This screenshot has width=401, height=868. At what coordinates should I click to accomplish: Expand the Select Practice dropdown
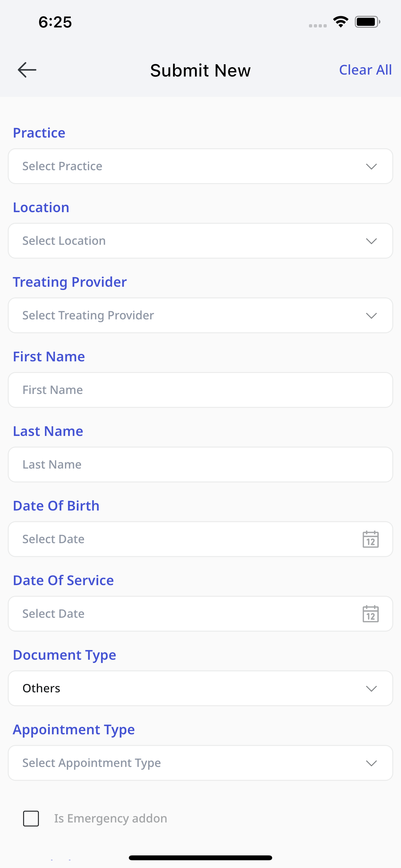(x=200, y=166)
